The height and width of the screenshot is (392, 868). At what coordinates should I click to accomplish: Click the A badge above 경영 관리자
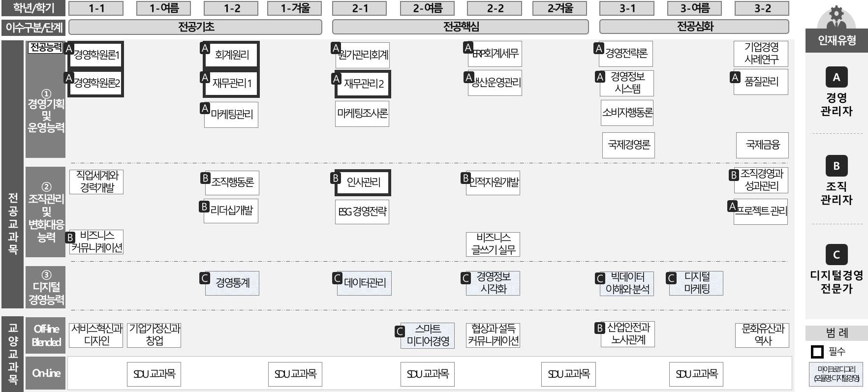(x=836, y=77)
